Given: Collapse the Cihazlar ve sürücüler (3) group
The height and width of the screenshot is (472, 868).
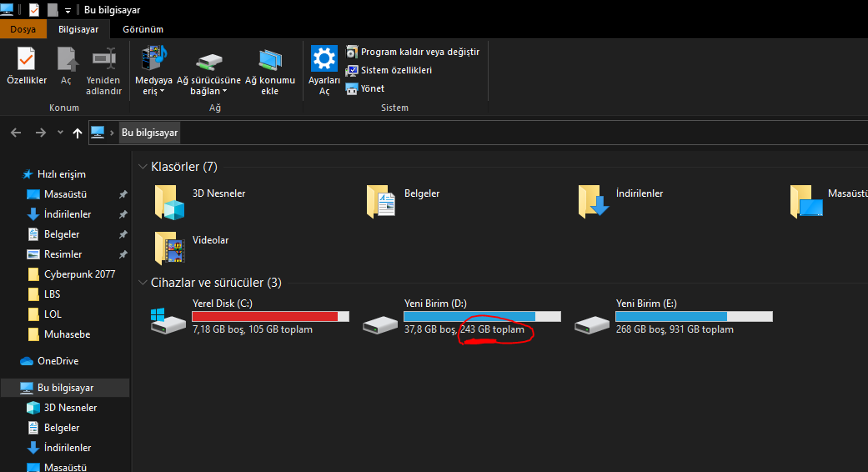Looking at the screenshot, I should 143,283.
